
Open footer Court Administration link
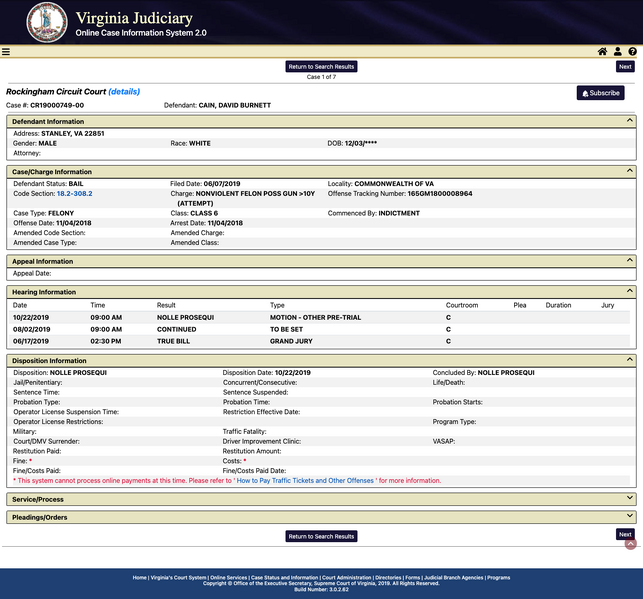(347, 577)
